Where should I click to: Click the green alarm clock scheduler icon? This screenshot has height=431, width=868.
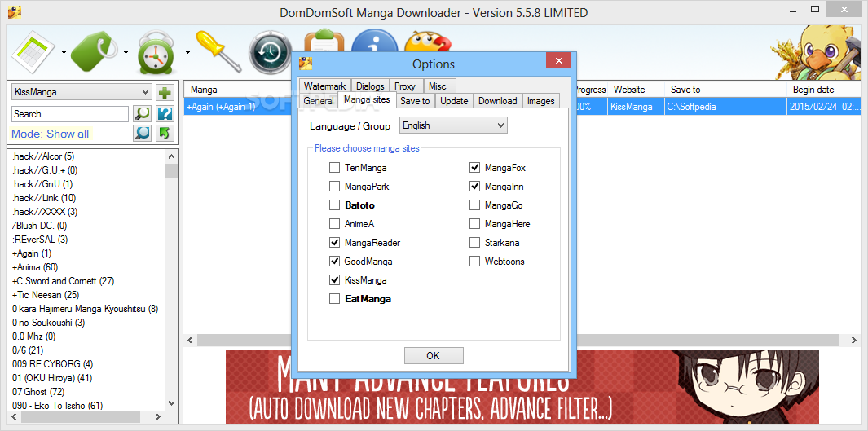coord(156,53)
